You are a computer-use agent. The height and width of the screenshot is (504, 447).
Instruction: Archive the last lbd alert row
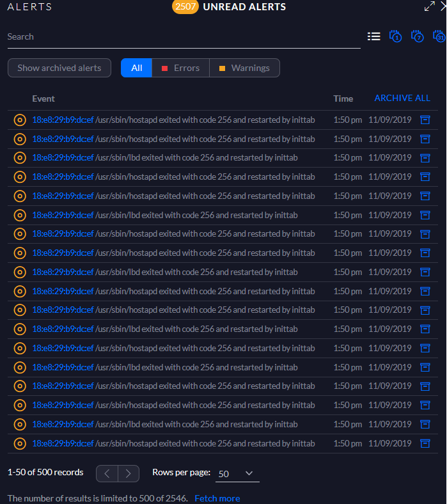[425, 424]
